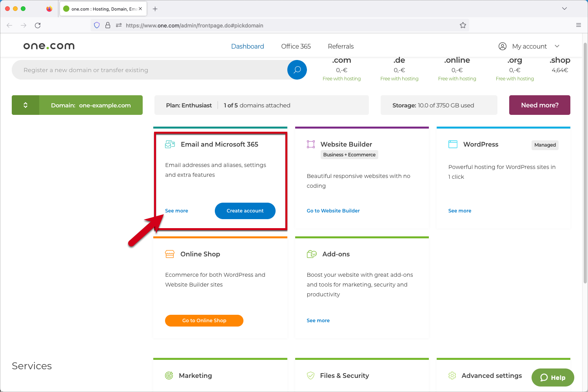
Task: Click the My account profile icon
Action: [503, 46]
